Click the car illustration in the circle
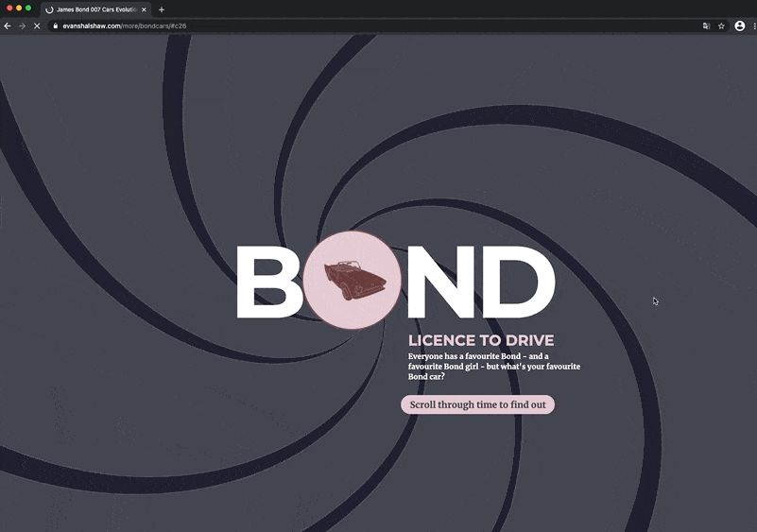The height and width of the screenshot is (532, 757). tap(354, 280)
